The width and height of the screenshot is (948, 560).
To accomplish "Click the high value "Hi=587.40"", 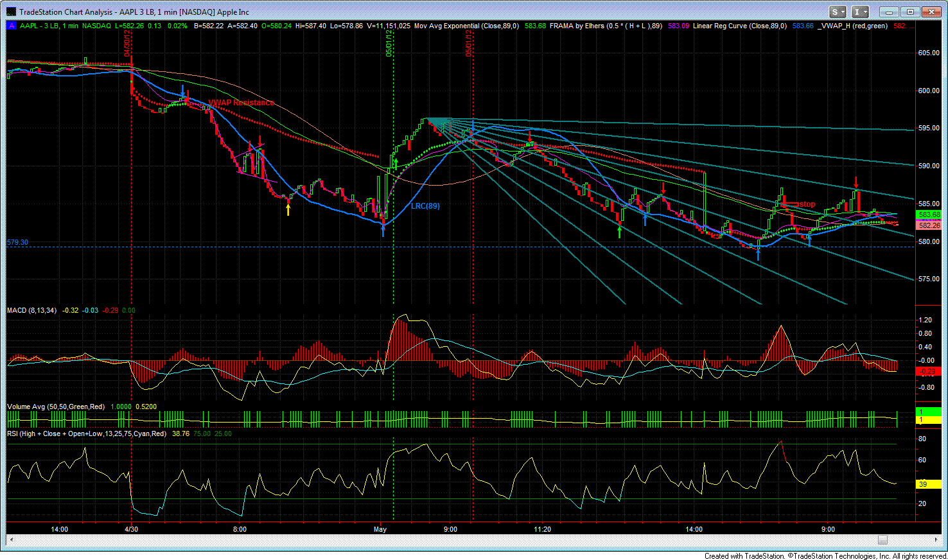I will point(311,26).
